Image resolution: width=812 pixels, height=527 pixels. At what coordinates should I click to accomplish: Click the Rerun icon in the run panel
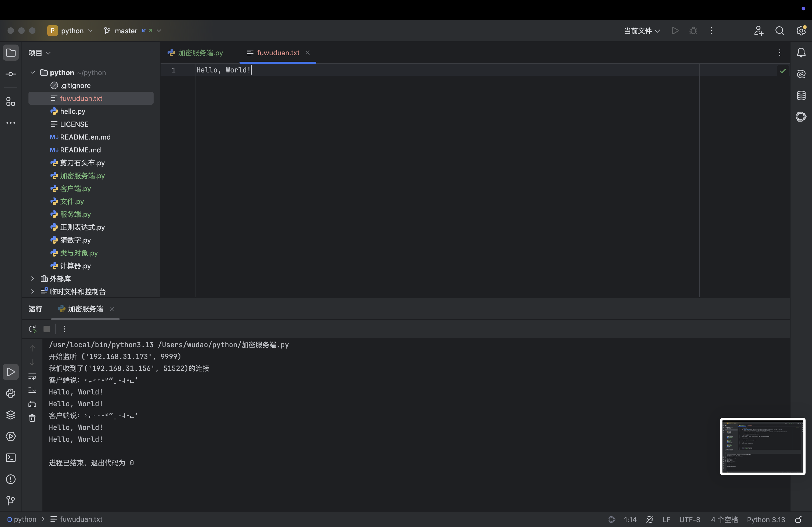pos(32,329)
